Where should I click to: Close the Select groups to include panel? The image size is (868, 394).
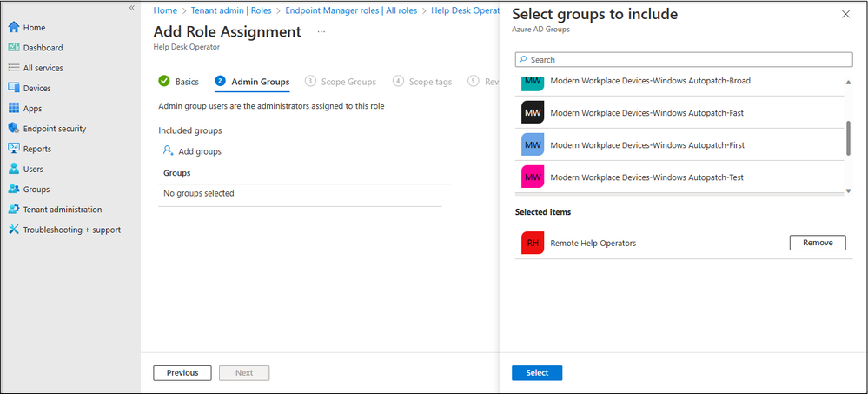click(x=846, y=15)
